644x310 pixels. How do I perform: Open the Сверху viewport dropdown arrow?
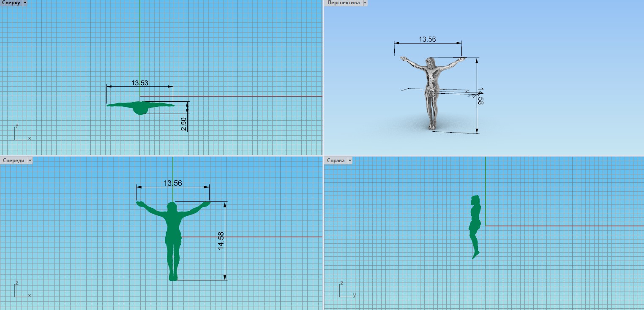(25, 3)
